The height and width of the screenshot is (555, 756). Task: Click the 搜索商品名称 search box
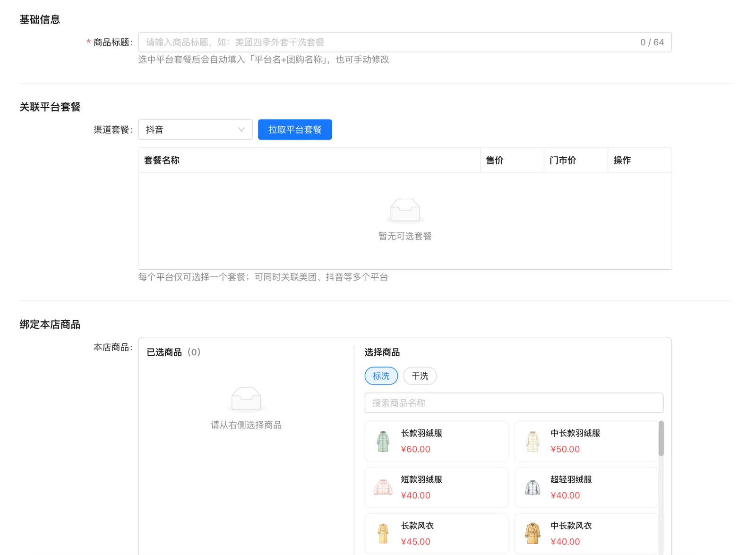(514, 403)
